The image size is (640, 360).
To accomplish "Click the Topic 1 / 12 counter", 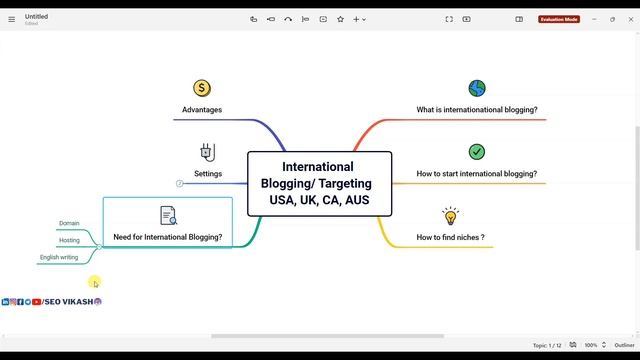I will click(547, 345).
